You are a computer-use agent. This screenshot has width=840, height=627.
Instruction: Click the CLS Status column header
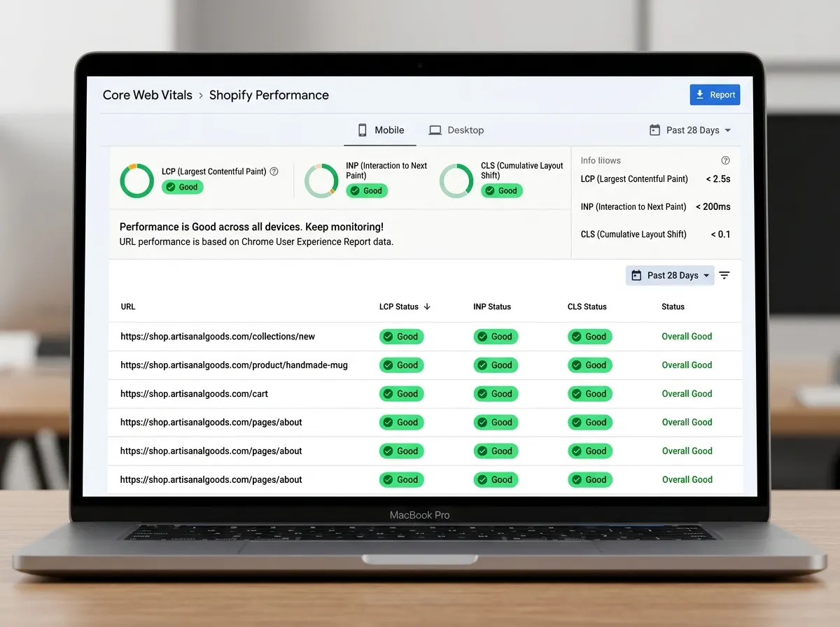587,307
